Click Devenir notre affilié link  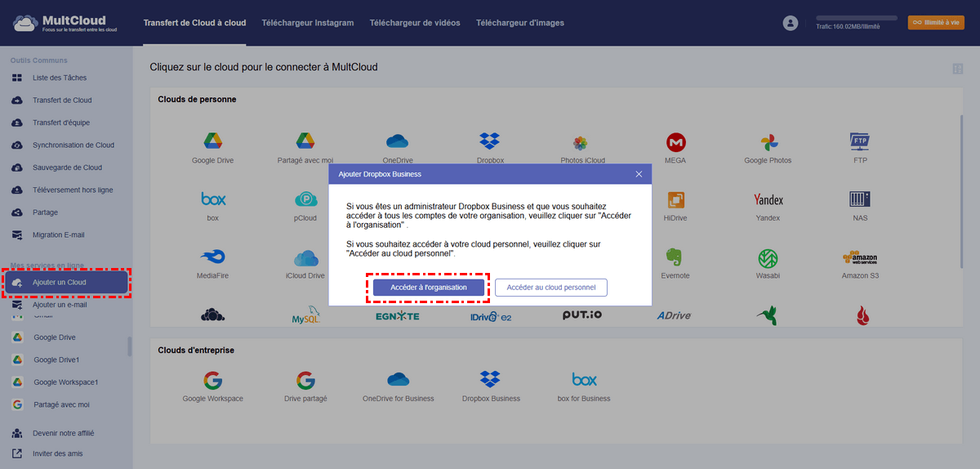pos(65,433)
